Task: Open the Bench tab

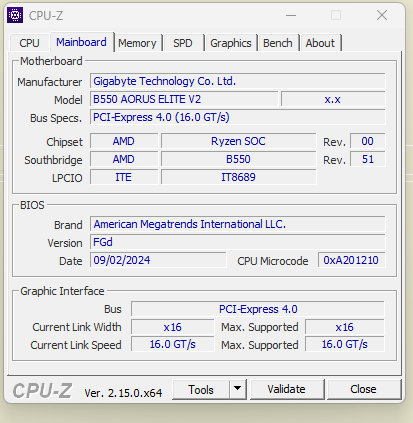Action: (278, 43)
